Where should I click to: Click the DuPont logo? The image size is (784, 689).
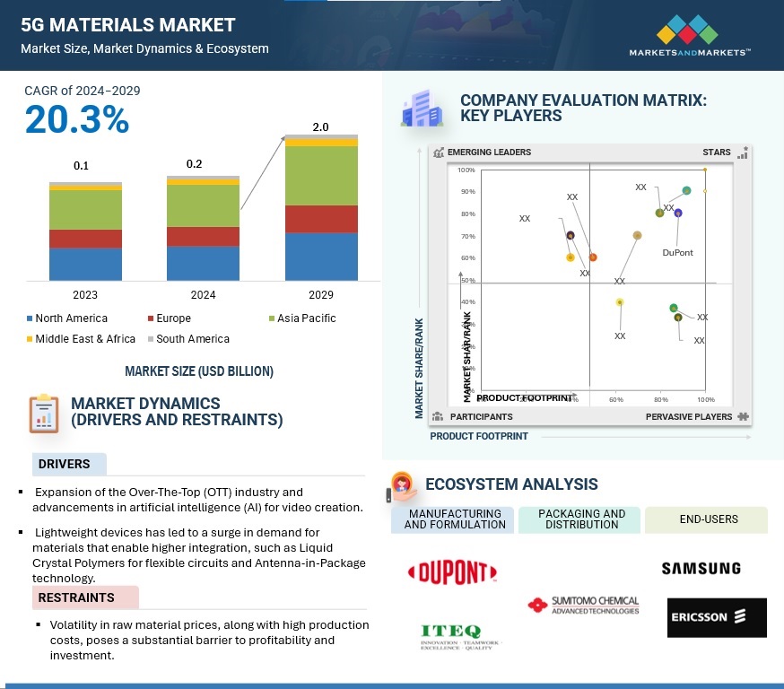452,571
